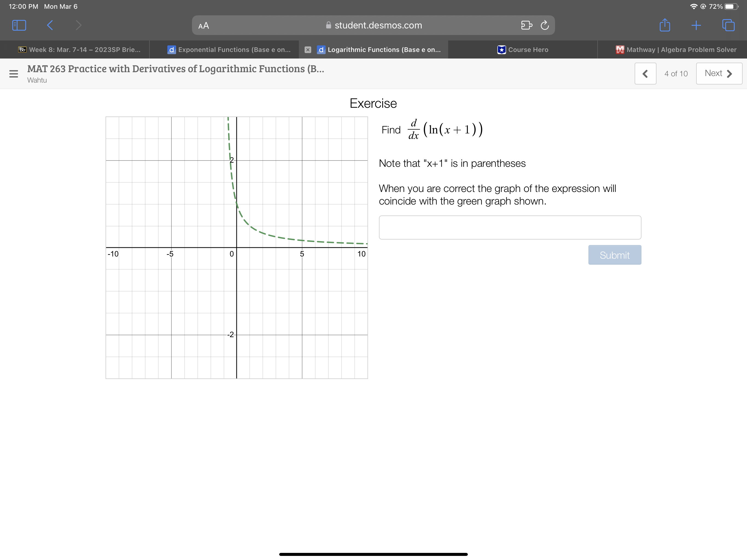Click the translate icon in the address bar
This screenshot has width=747, height=560.
coord(526,25)
